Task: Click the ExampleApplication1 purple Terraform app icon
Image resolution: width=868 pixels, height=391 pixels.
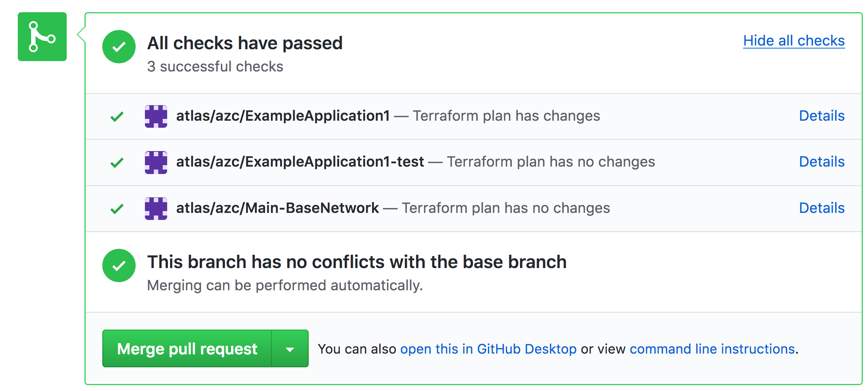Action: pyautogui.click(x=156, y=116)
